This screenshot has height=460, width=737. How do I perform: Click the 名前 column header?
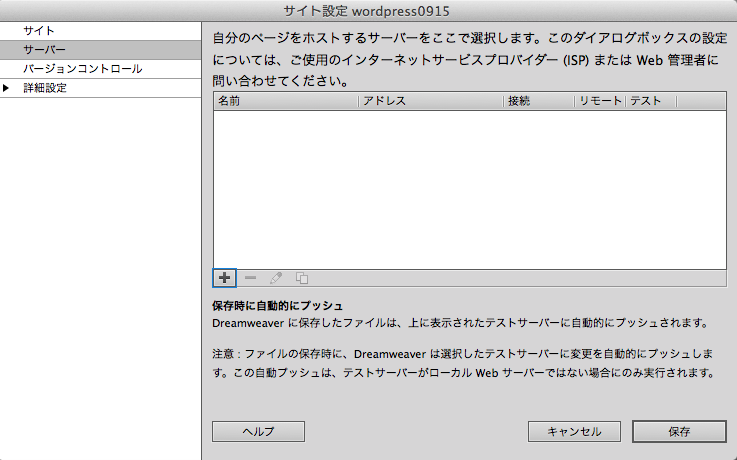286,101
